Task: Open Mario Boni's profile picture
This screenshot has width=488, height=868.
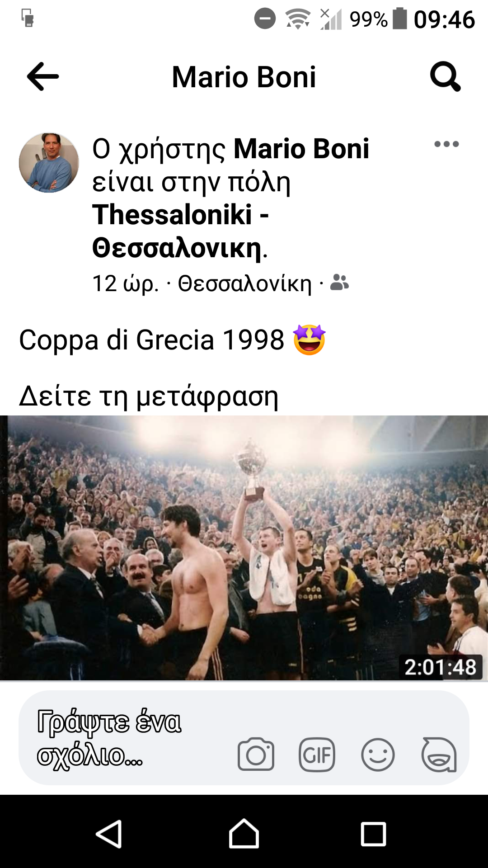Action: [49, 163]
